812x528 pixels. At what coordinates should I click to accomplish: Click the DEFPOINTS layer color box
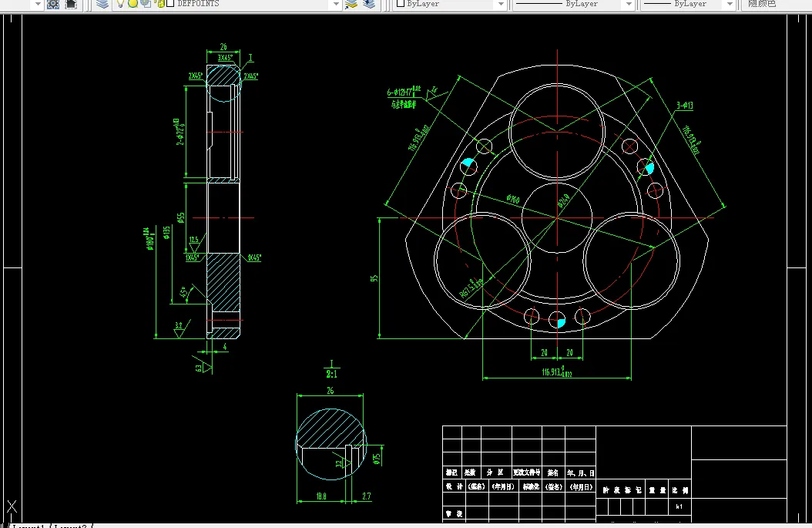click(x=169, y=4)
